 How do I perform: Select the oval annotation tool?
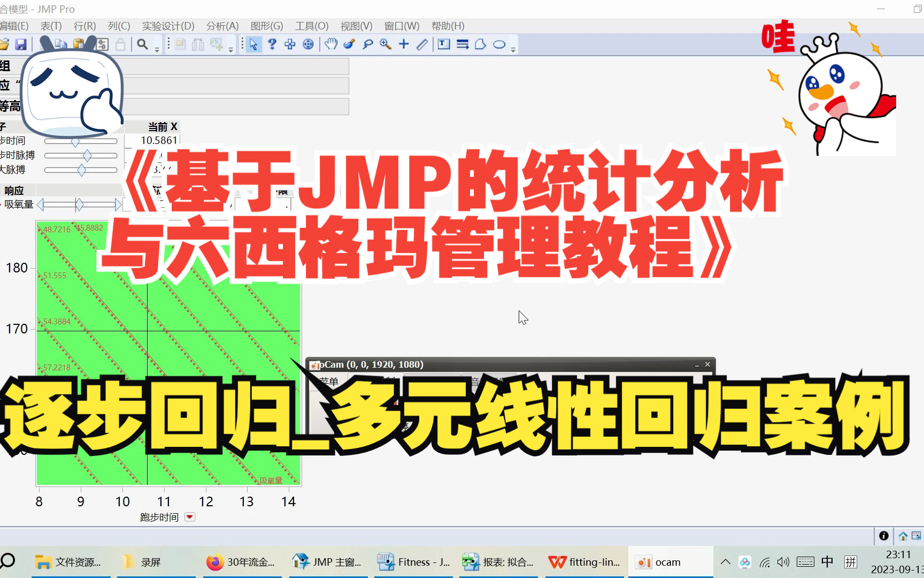498,44
